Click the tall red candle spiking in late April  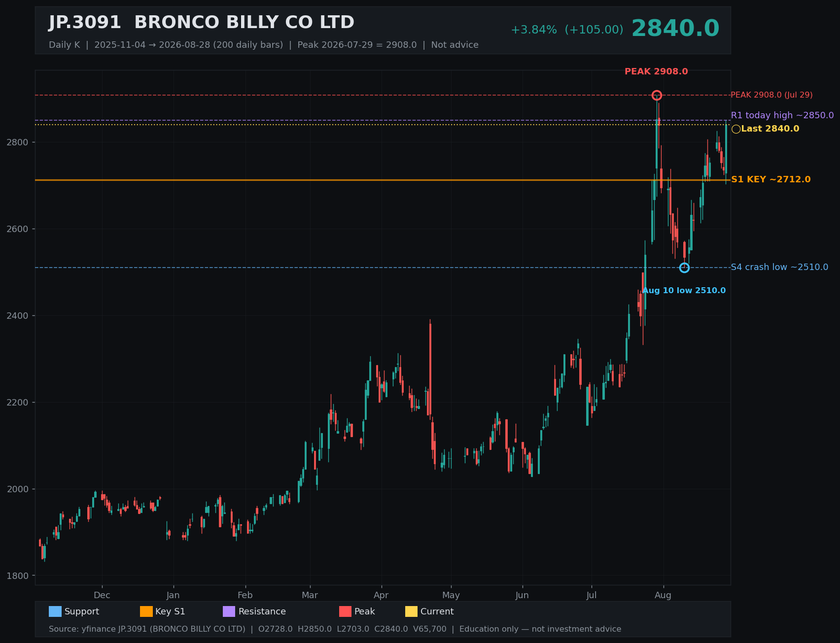tap(430, 369)
